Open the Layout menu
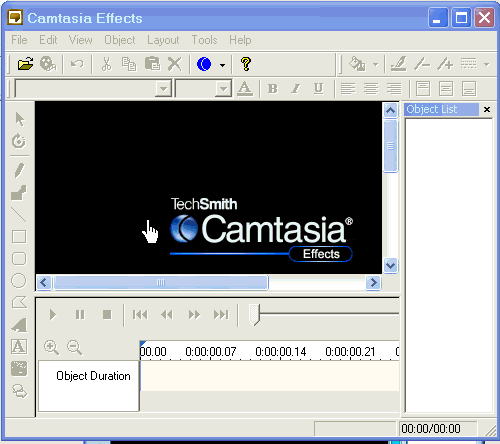The width and height of the screenshot is (500, 444). 163,40
